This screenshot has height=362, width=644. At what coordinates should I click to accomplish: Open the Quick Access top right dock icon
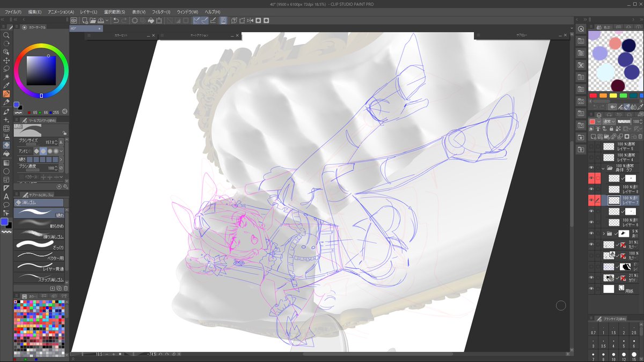pyautogui.click(x=580, y=29)
